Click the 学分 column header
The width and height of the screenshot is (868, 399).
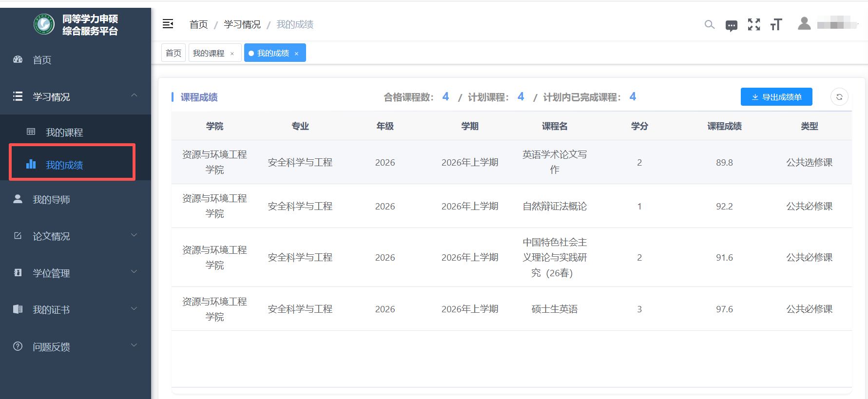coord(639,126)
